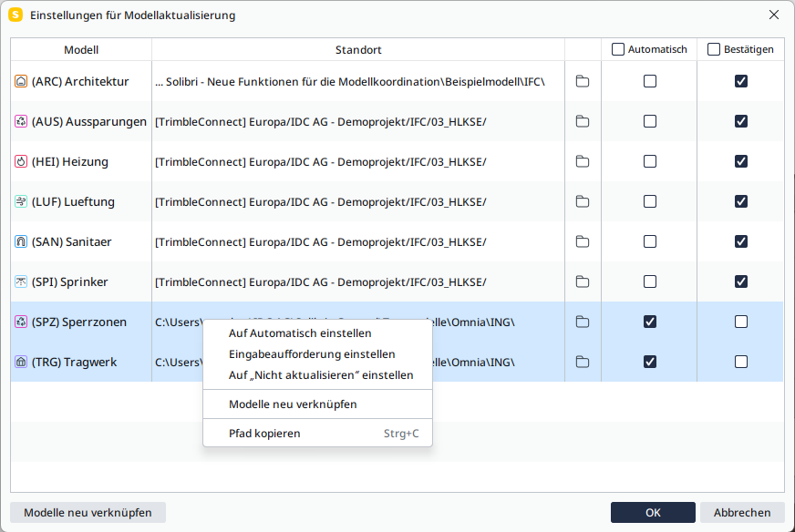Click the Sperrzonen discipline icon
Viewport: 795px width, 532px height.
[x=21, y=322]
